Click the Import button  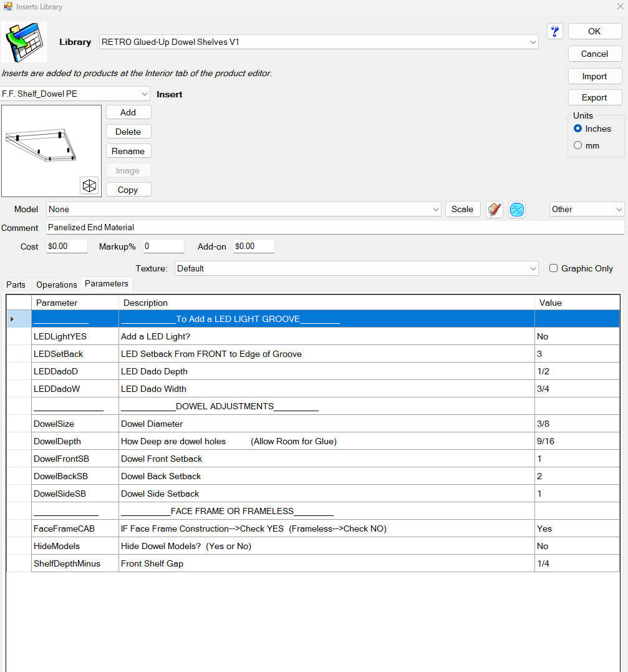click(594, 76)
